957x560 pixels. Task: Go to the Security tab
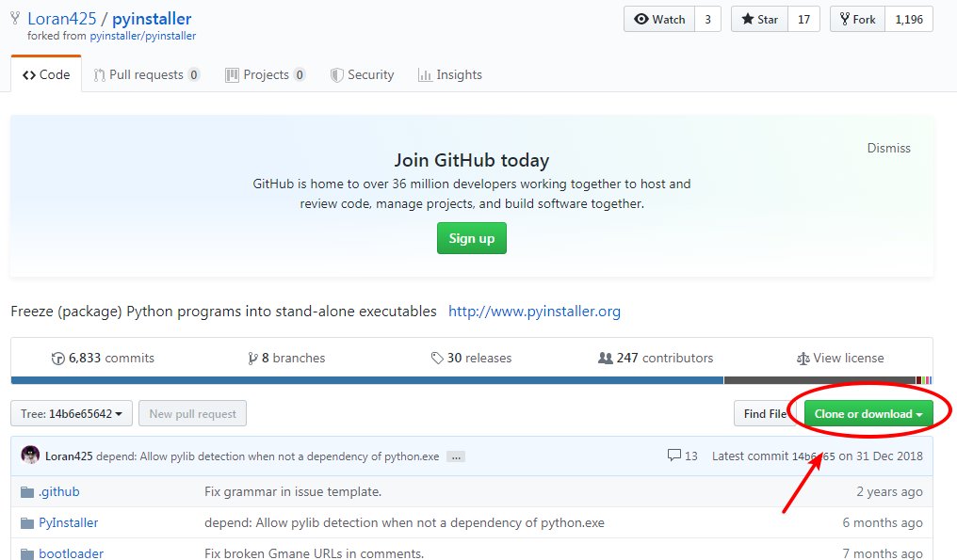(362, 74)
